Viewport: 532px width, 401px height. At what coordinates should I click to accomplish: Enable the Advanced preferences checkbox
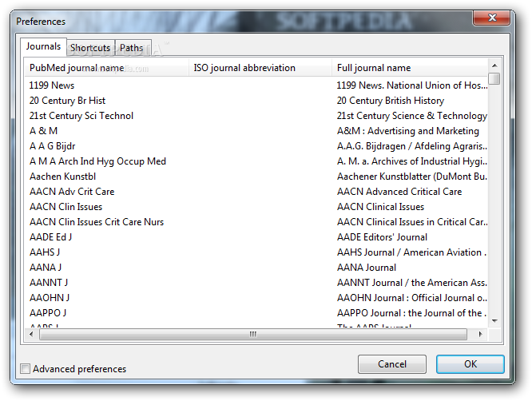(25, 368)
